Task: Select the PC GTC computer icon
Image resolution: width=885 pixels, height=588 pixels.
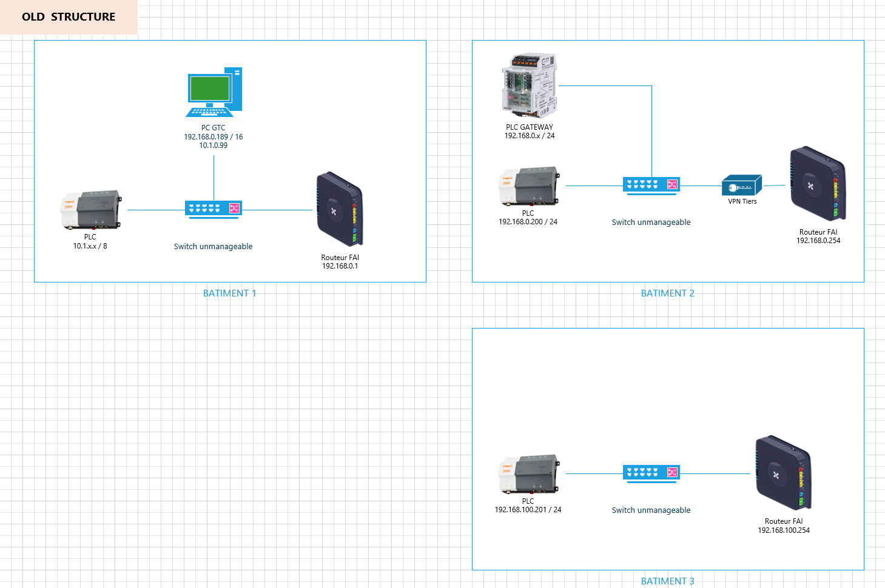Action: tap(214, 92)
